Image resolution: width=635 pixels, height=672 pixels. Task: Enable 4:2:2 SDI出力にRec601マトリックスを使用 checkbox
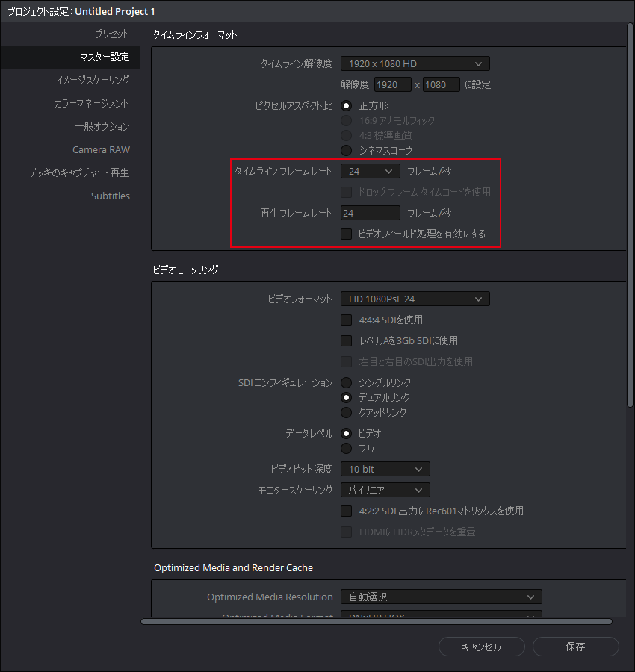347,511
